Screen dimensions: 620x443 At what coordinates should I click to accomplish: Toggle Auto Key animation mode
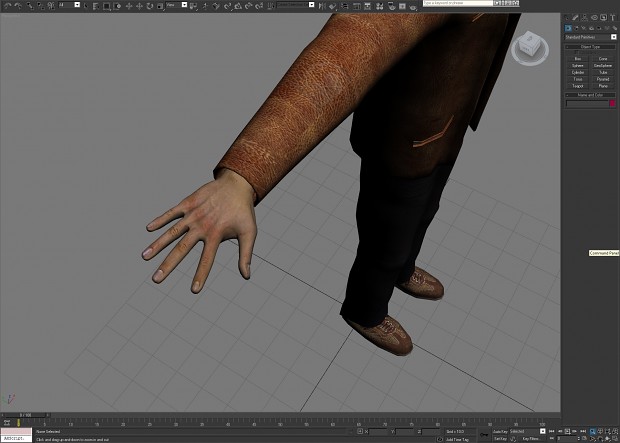pyautogui.click(x=501, y=431)
